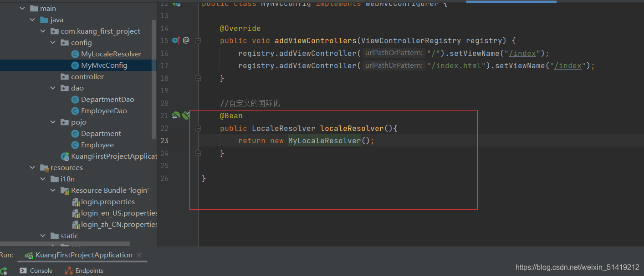Close the KuangFirstProjectApplication run tab
This screenshot has height=276, width=644.
[x=139, y=255]
